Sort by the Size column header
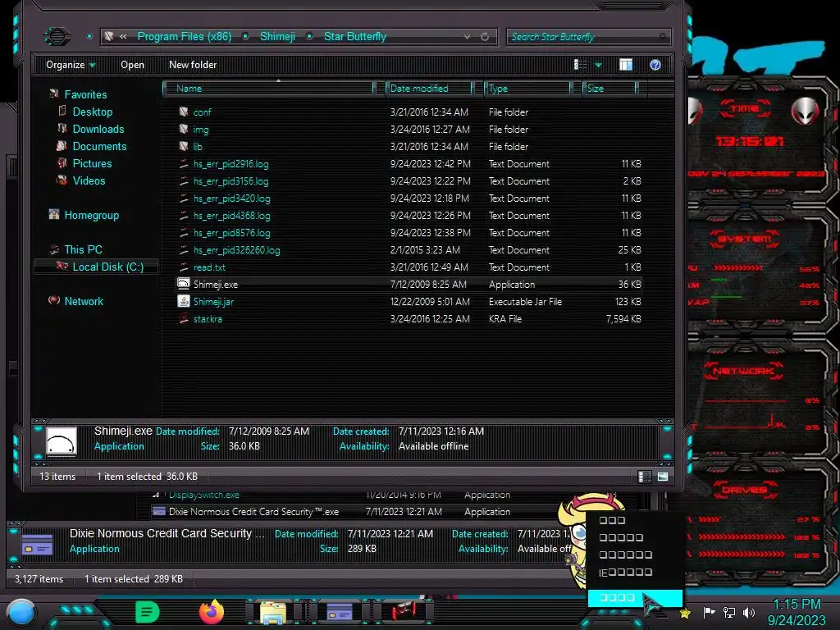 coord(609,89)
